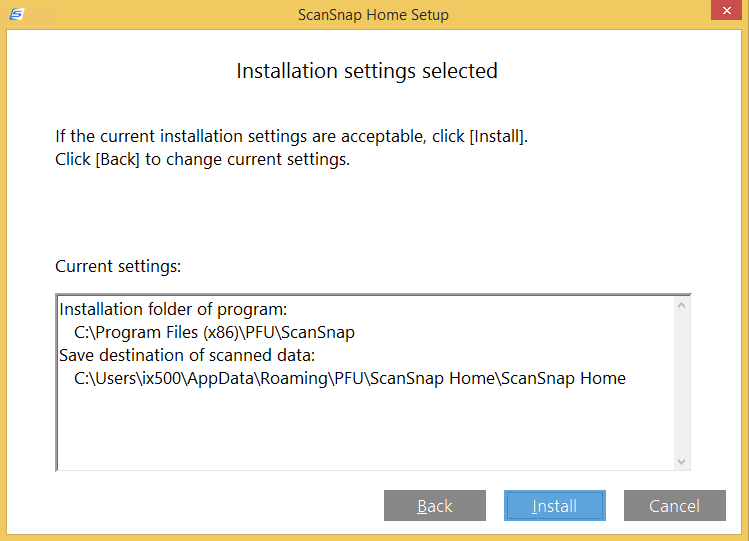Select the C:\Program Files (x86)\PFU\ScanSnap path line
Screen dimensions: 749x541
click(215, 332)
